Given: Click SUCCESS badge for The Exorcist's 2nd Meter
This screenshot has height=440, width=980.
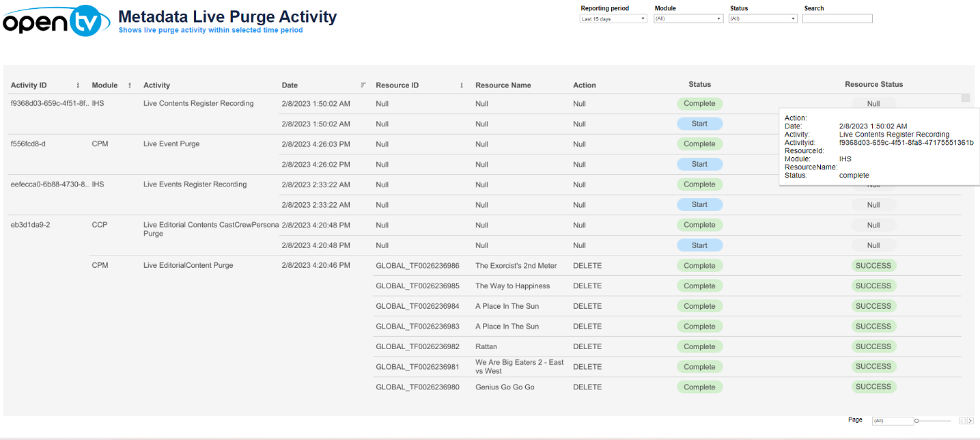Looking at the screenshot, I should pos(873,266).
